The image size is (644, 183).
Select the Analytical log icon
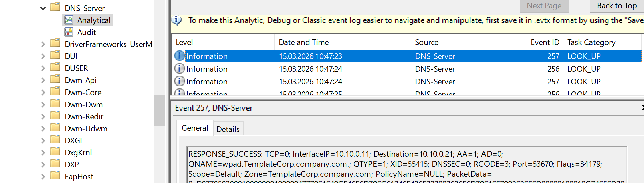click(69, 20)
